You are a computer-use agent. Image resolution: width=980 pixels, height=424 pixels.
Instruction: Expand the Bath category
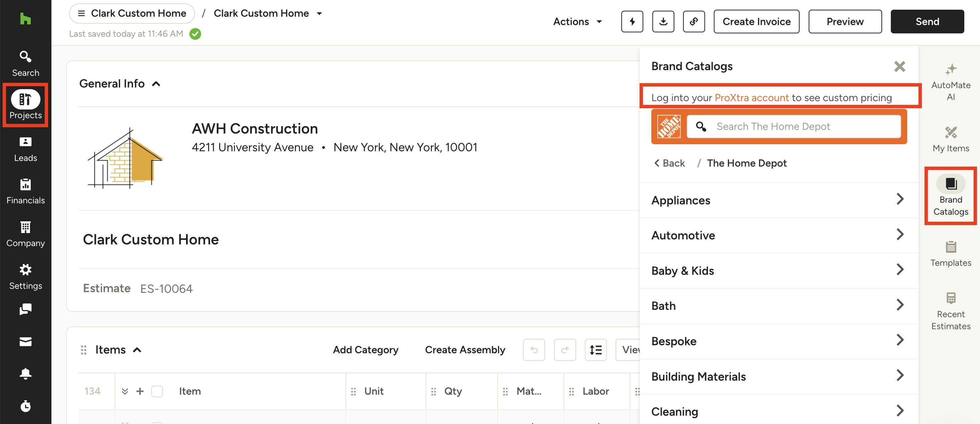click(779, 306)
